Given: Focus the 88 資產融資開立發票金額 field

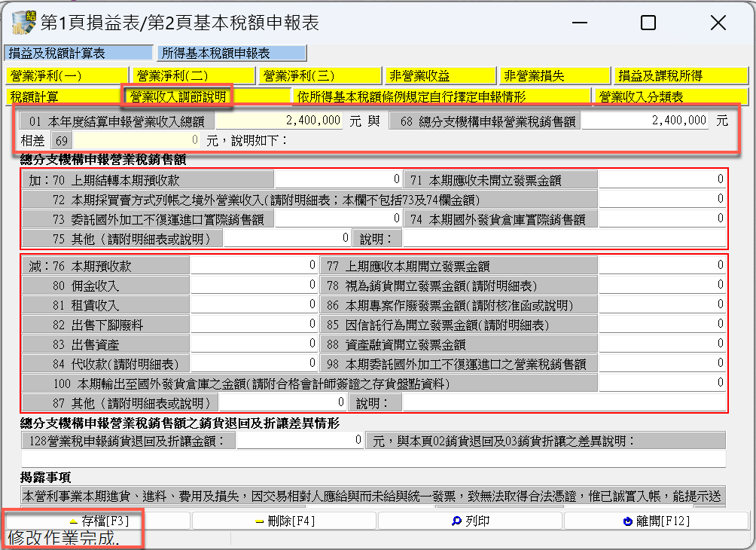Looking at the screenshot, I should 662,344.
